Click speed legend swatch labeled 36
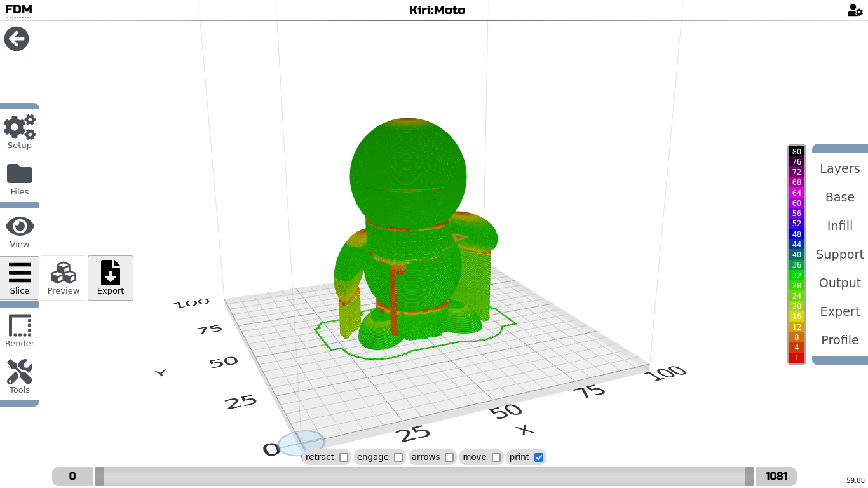 click(796, 265)
